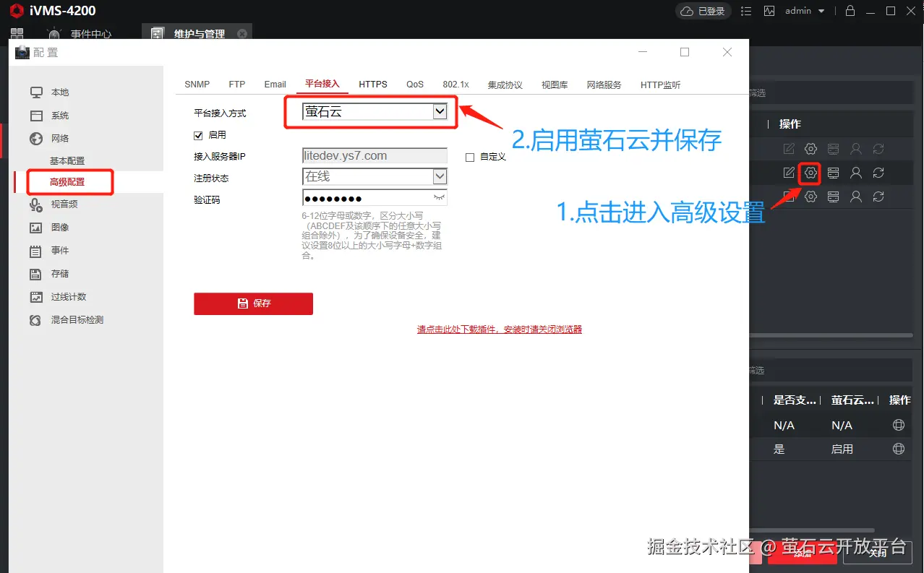Click user icon in top device row
924x573 pixels.
click(x=855, y=149)
